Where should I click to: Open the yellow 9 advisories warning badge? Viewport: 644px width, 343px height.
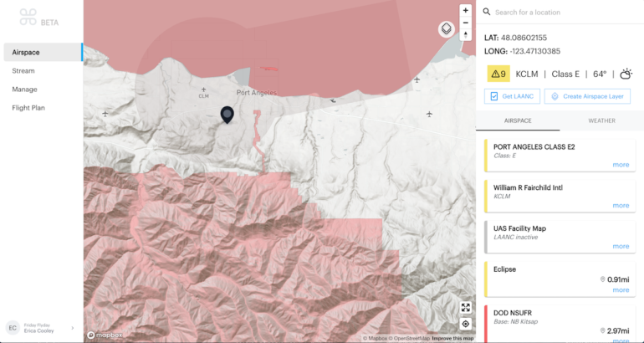[x=498, y=74]
